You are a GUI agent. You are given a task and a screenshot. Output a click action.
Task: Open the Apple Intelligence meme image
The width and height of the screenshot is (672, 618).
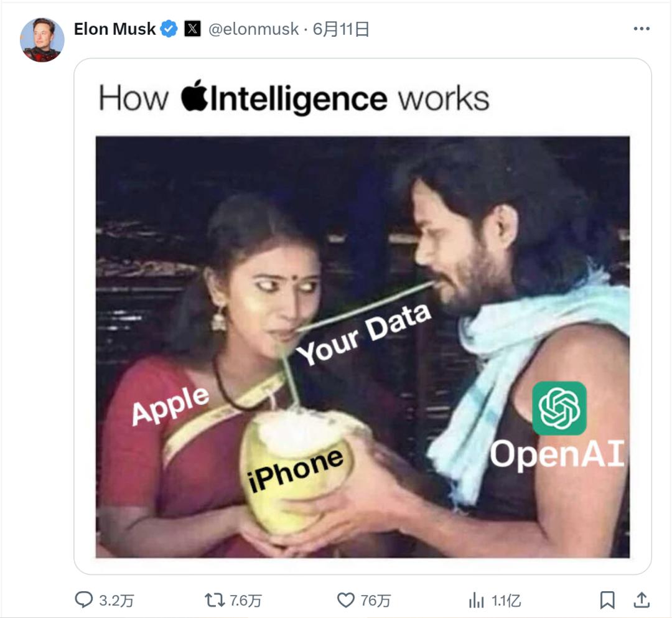pos(363,316)
